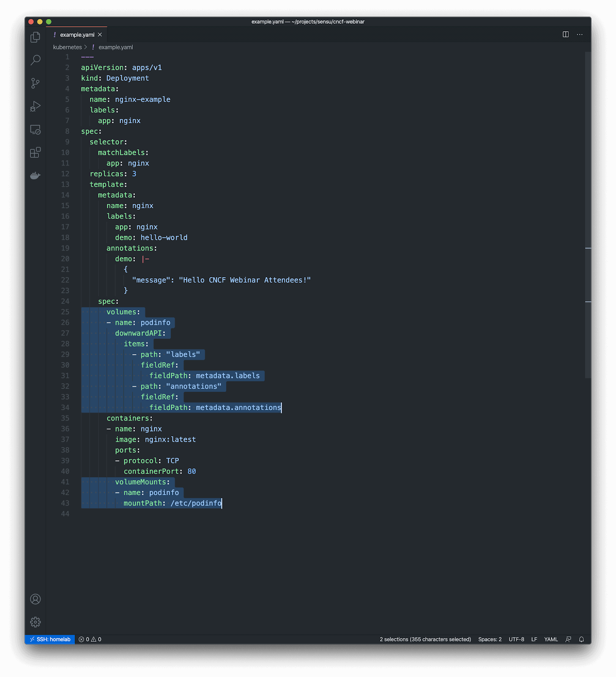Screen dimensions: 616x677
Task: Open the Accounts menu
Action: 36,599
